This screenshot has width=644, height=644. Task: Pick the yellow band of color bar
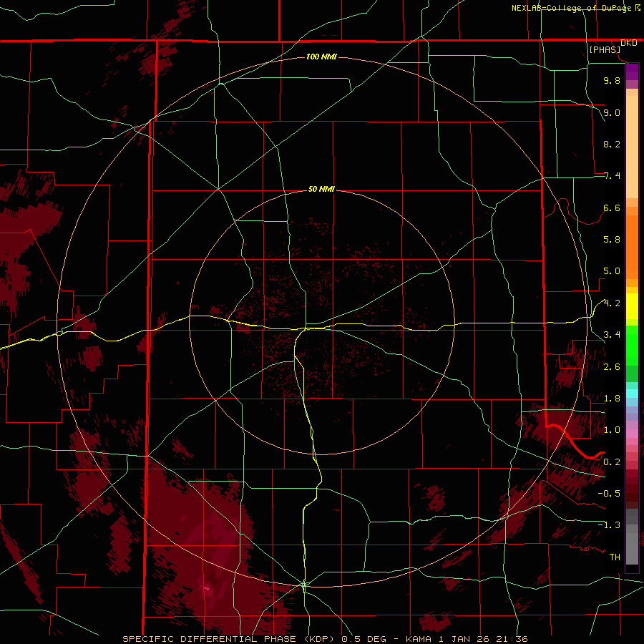click(632, 306)
